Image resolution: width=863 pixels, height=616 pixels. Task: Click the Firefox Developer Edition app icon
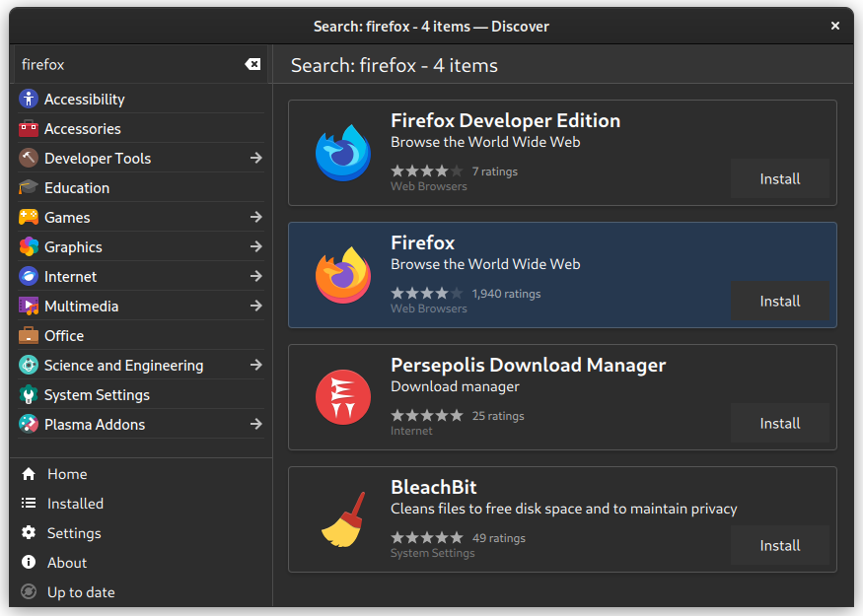click(x=342, y=152)
